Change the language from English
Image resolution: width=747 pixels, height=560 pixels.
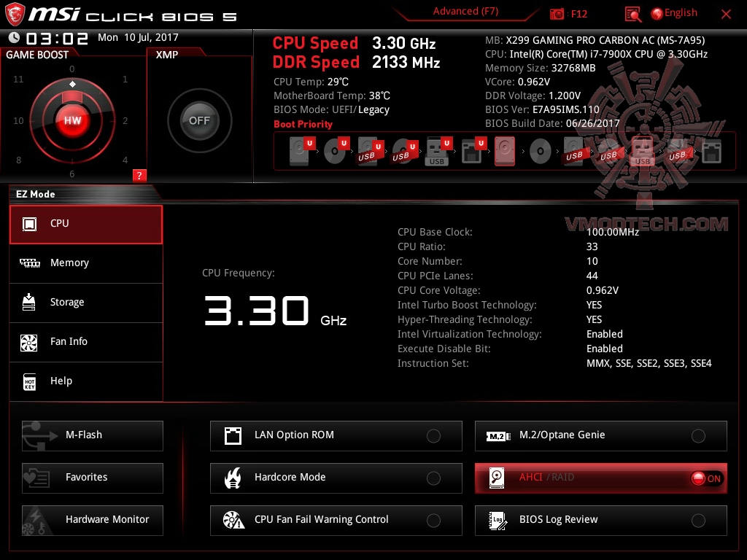pyautogui.click(x=675, y=13)
